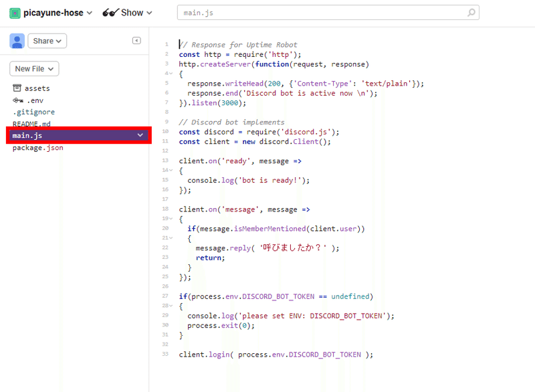Click the magnifier search icon
Screen dimensions: 535x392
pyautogui.click(x=471, y=13)
